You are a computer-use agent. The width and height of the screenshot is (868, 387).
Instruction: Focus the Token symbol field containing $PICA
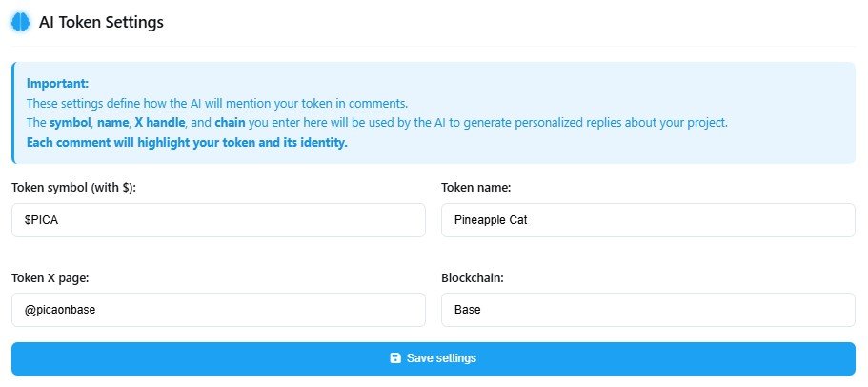coord(218,220)
